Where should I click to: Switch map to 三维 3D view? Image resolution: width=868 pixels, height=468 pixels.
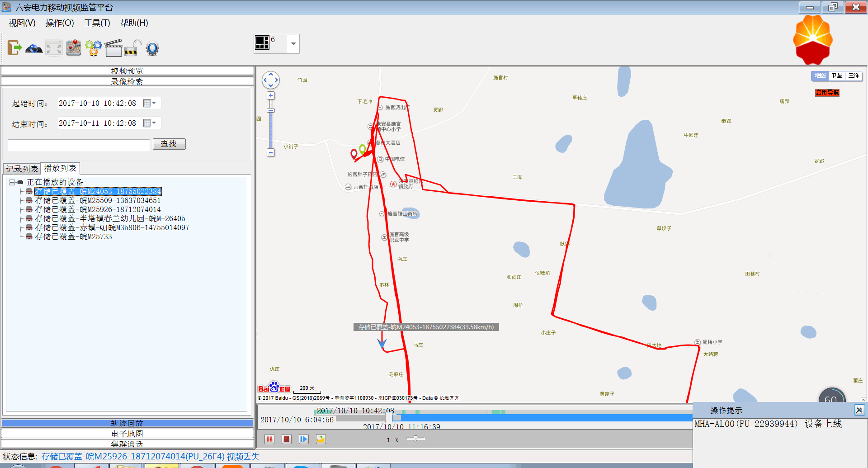point(854,76)
